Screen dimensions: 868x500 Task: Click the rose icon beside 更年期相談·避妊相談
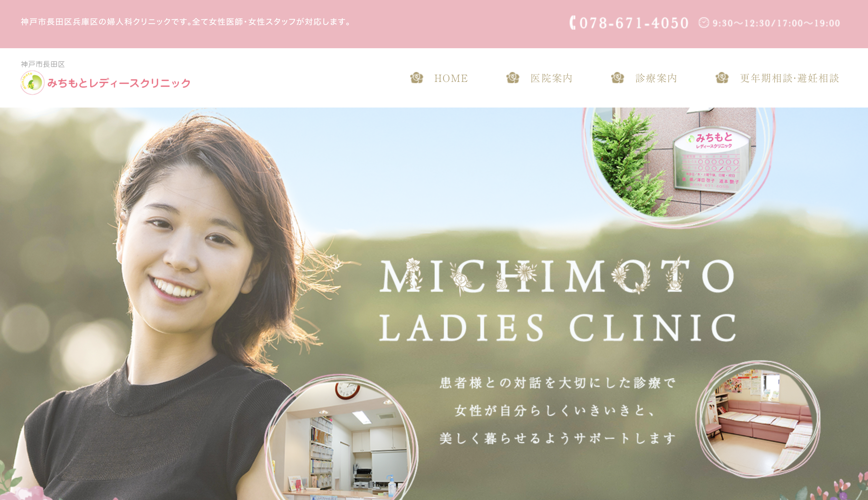(x=722, y=78)
